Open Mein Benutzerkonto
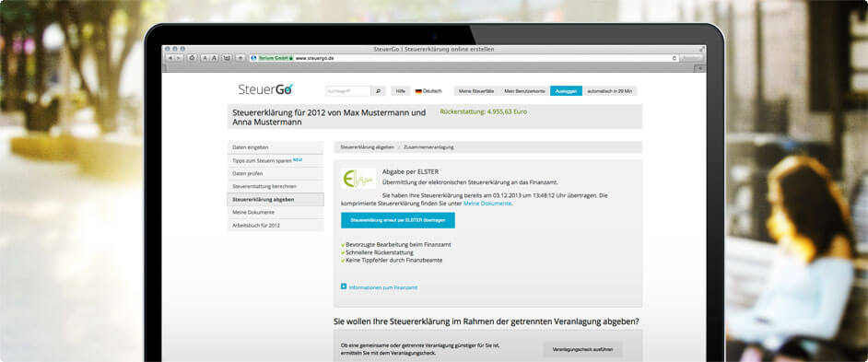This screenshot has height=362, width=868. pyautogui.click(x=525, y=91)
